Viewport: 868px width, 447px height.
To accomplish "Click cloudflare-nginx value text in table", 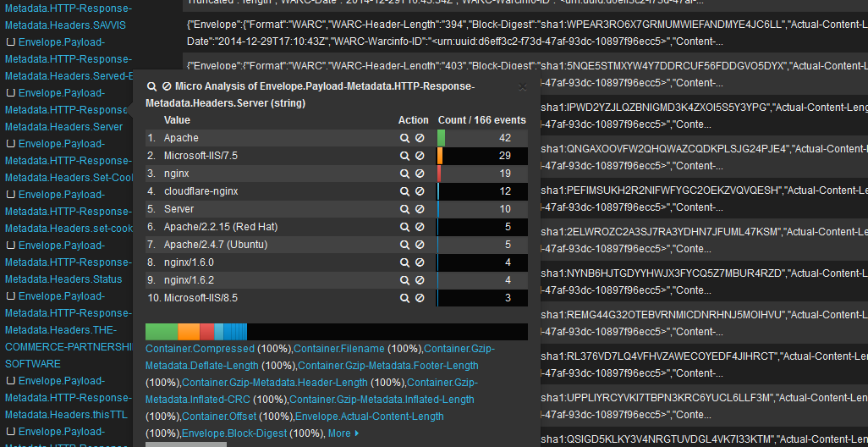I will coord(201,191).
